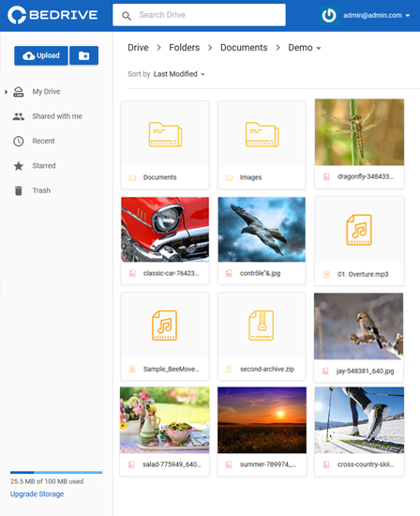
Task: Select the jay-548381_640.jpg thumbnail
Action: (358, 326)
